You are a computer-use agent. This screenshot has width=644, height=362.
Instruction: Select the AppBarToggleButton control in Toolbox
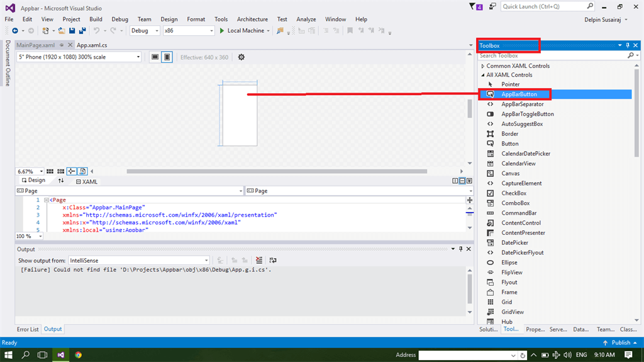point(527,114)
